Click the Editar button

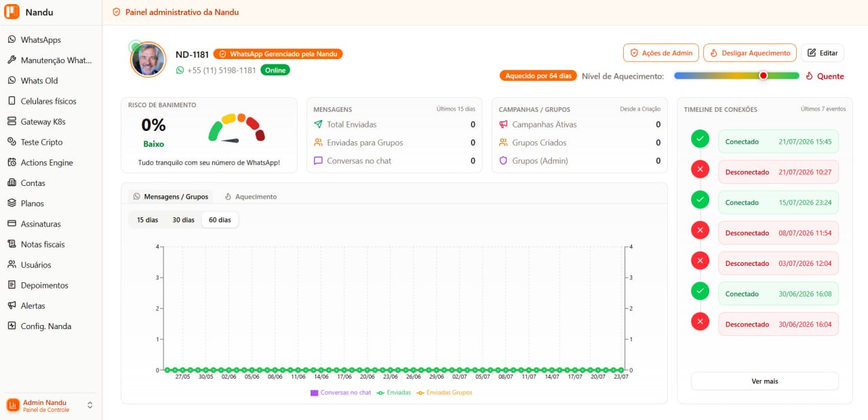point(823,53)
